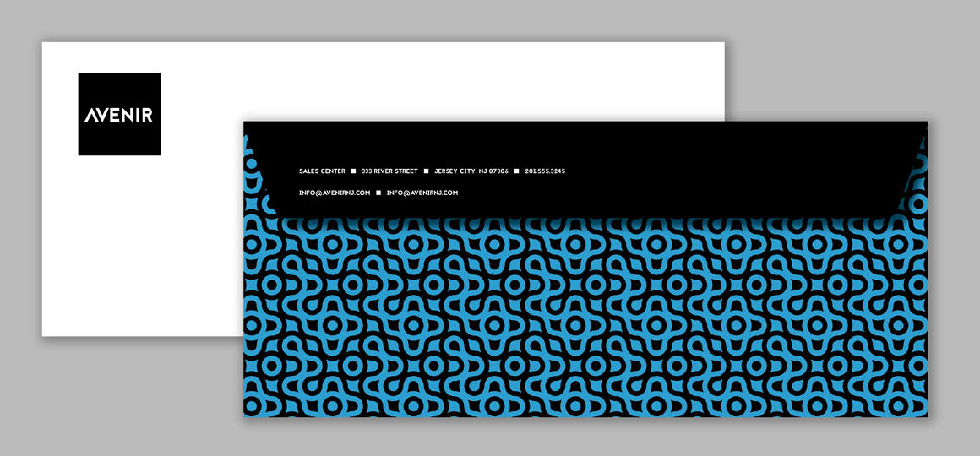980x456 pixels.
Task: Select the SALES CENTER text
Action: pos(322,171)
